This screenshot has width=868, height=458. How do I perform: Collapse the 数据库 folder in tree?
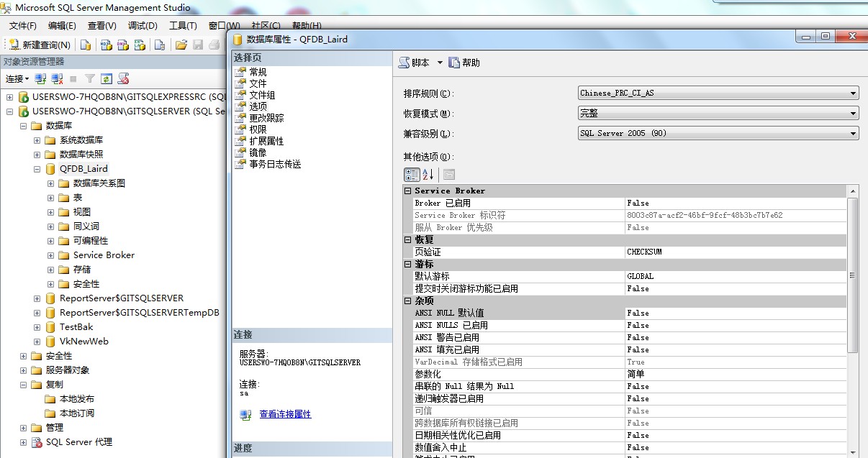tap(24, 126)
